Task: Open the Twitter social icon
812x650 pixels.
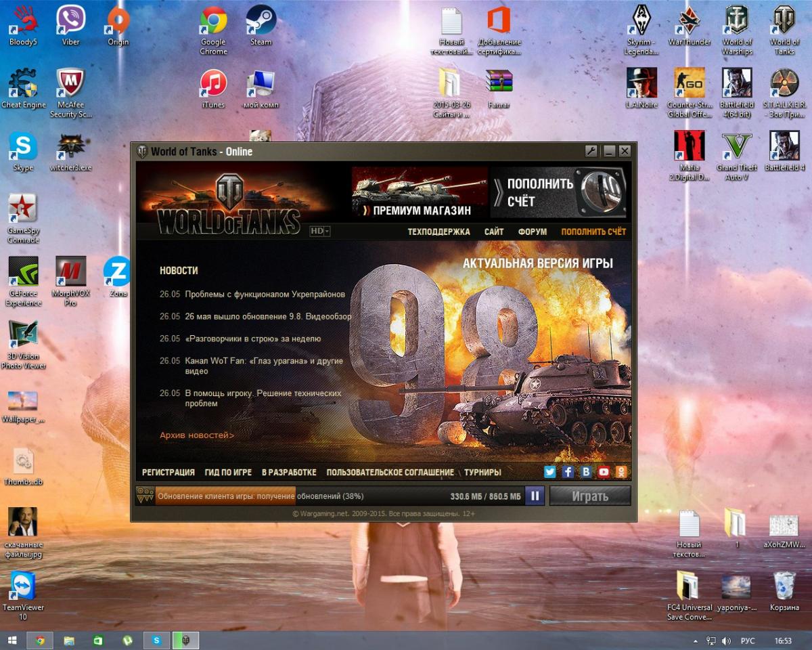Action: 550,472
